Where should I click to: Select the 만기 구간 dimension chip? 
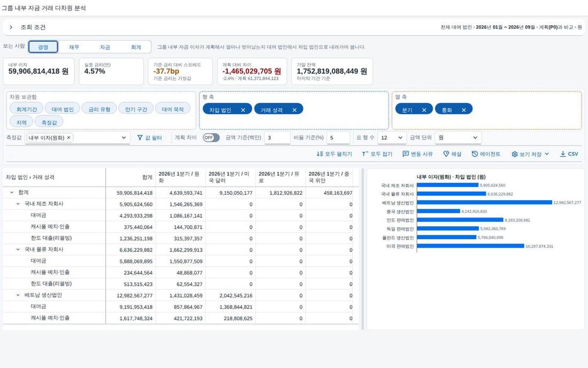(136, 109)
